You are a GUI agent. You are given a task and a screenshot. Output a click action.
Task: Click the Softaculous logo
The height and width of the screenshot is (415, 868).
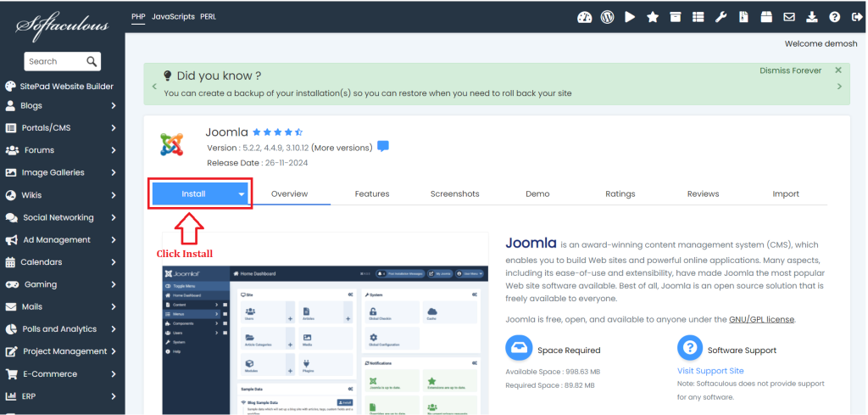tap(62, 25)
